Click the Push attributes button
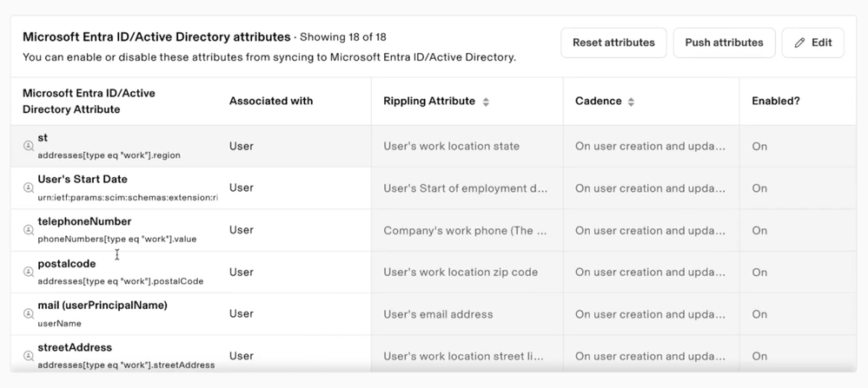 point(724,43)
